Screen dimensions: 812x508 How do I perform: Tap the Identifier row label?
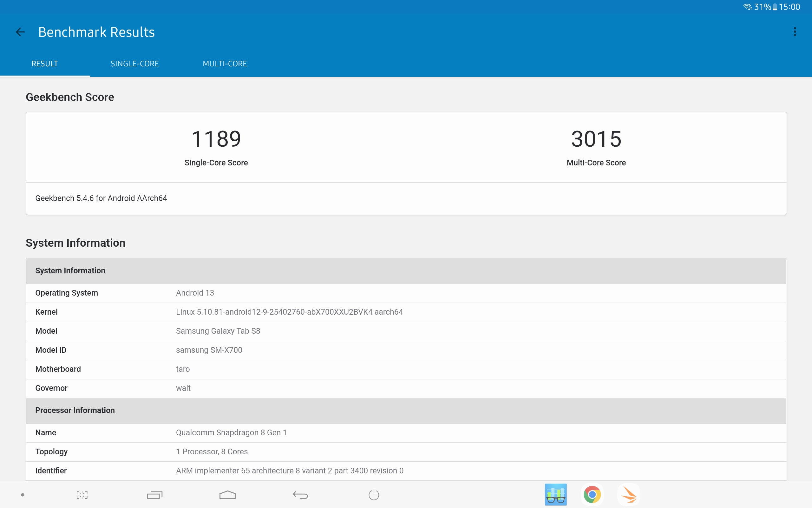[x=51, y=471]
